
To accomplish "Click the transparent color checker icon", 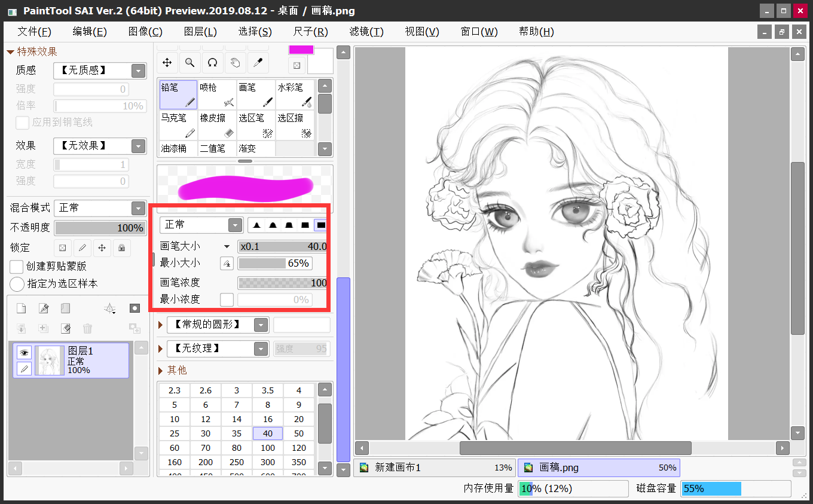I will [297, 65].
